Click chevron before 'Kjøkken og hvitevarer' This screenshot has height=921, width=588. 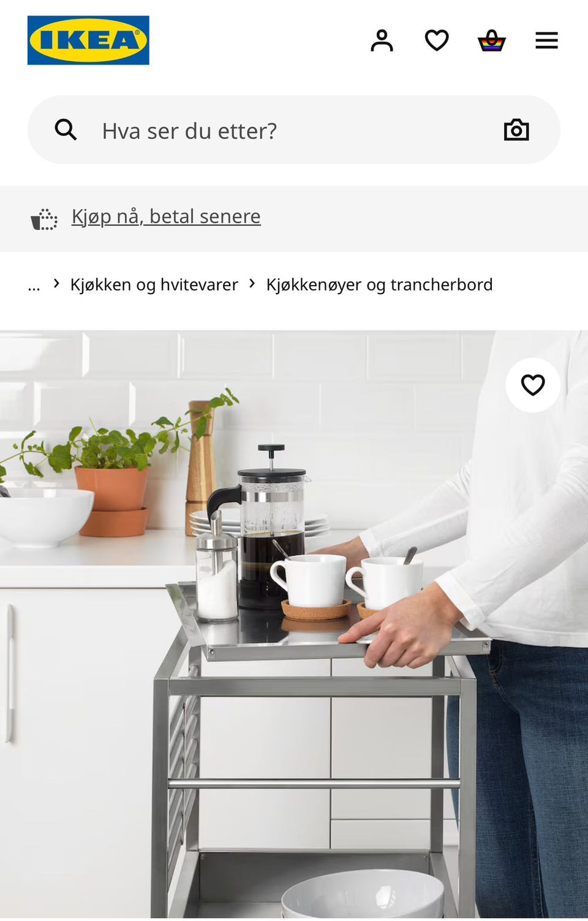(56, 283)
